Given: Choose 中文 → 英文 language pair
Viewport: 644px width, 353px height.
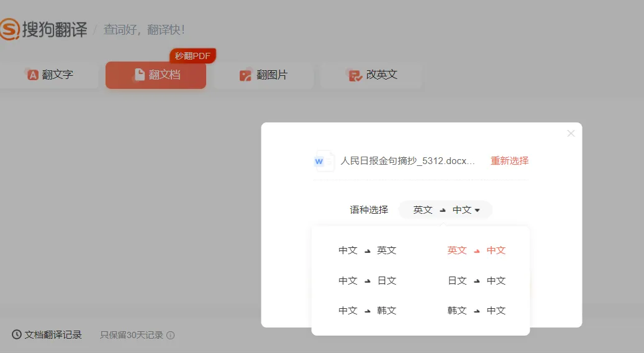Looking at the screenshot, I should coord(367,250).
